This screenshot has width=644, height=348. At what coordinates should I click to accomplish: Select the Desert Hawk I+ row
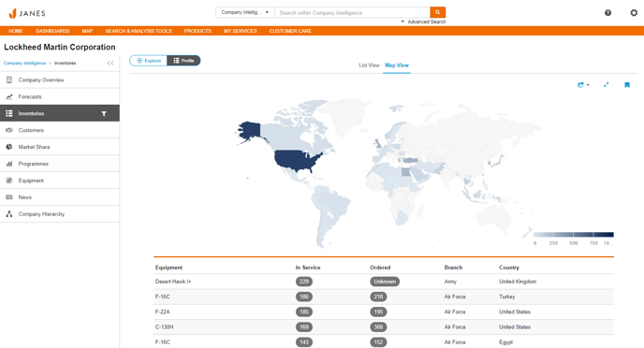[x=384, y=282]
